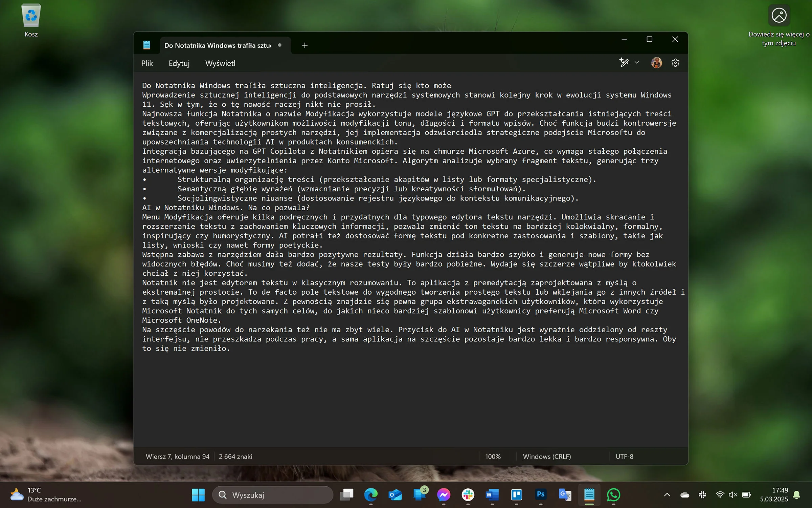Click the UTF-8 encoding indicator

(x=624, y=457)
